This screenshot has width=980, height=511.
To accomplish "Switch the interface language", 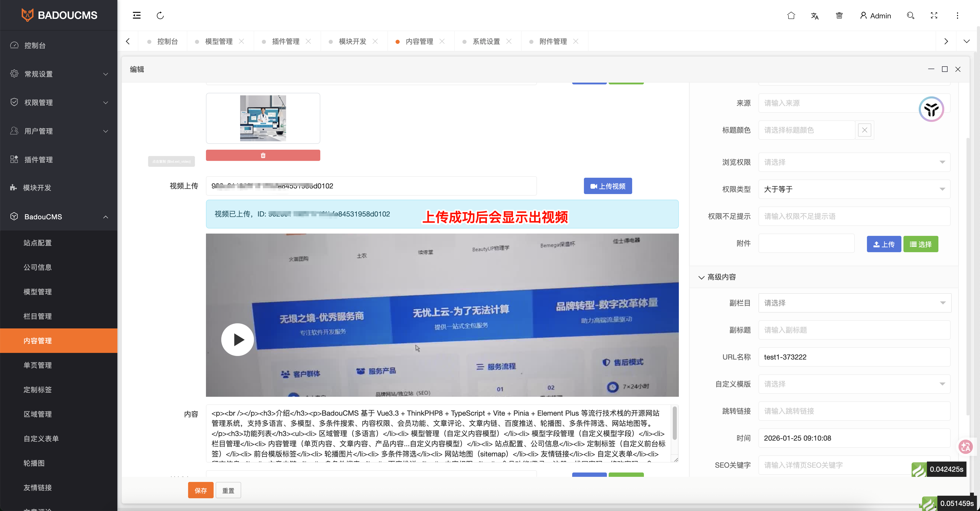I will click(x=815, y=16).
